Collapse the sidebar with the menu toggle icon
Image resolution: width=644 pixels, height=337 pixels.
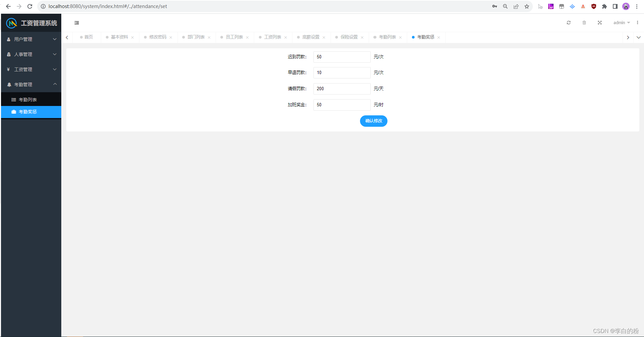pos(77,23)
